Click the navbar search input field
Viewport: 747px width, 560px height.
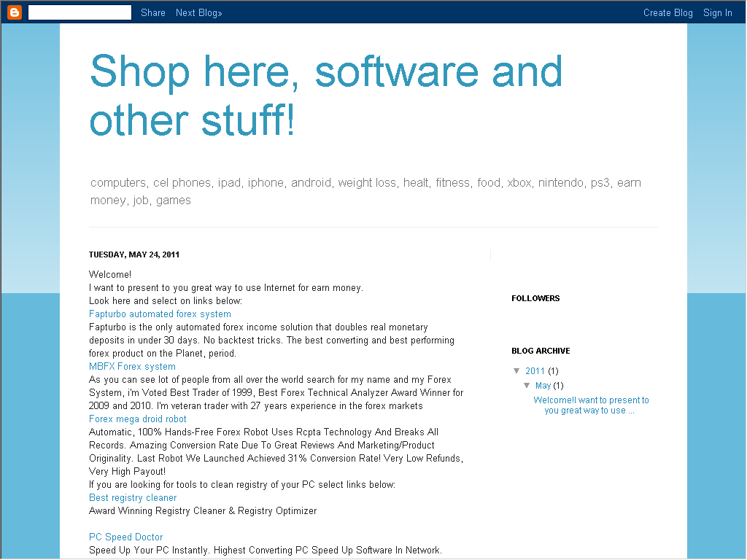80,12
